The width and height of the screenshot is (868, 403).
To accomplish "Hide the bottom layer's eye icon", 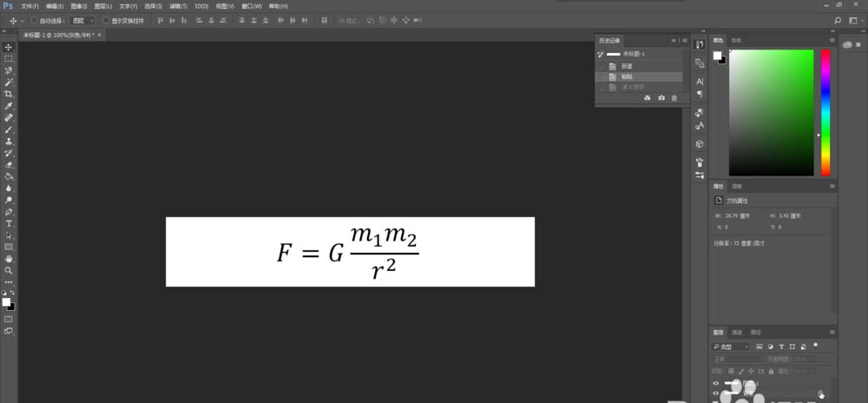I will pos(716,393).
